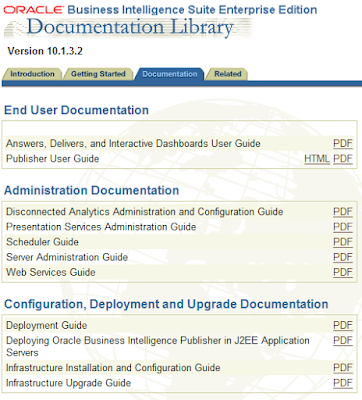Click the 'Version 10.1.3.2' text
Viewport: 362px width, 400px height.
click(45, 51)
